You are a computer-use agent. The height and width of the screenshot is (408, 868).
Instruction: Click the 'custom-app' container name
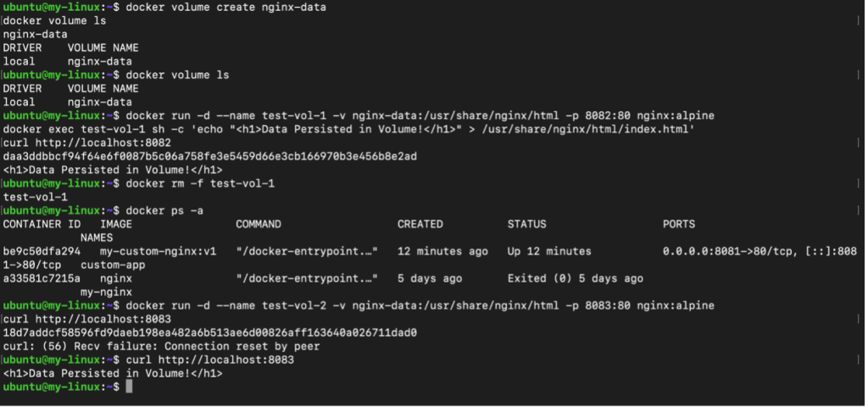[x=113, y=265]
